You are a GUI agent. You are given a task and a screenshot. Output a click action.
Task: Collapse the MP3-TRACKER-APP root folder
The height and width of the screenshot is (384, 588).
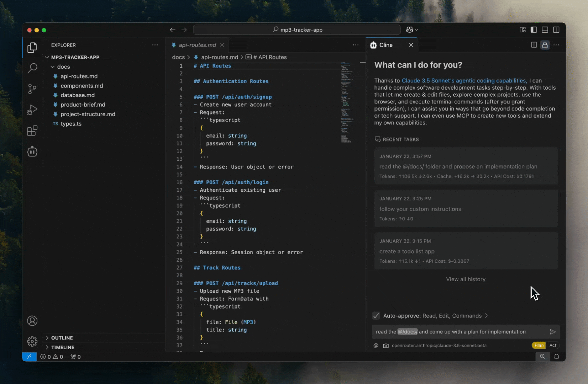coord(47,57)
